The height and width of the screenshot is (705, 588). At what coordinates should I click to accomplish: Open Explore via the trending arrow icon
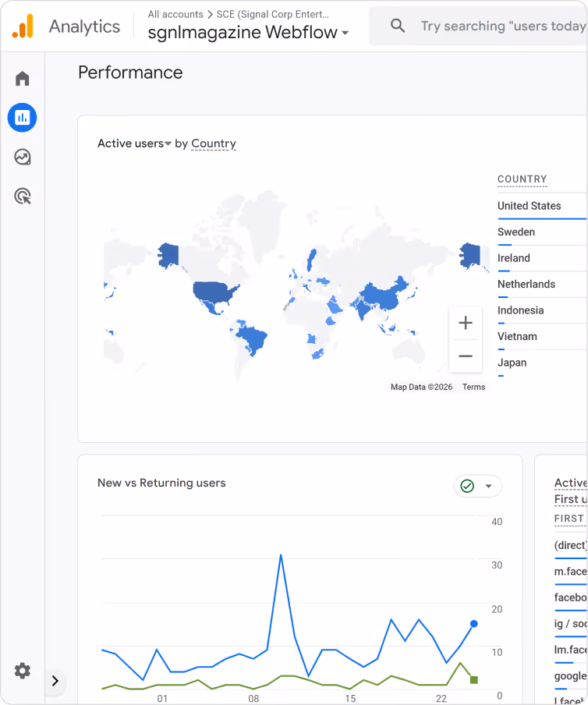click(22, 157)
